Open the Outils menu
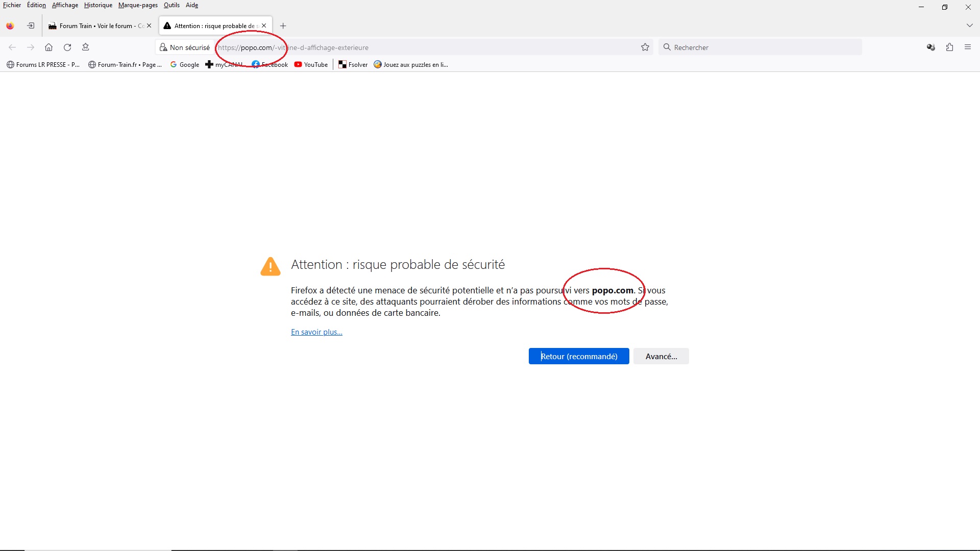 tap(171, 5)
